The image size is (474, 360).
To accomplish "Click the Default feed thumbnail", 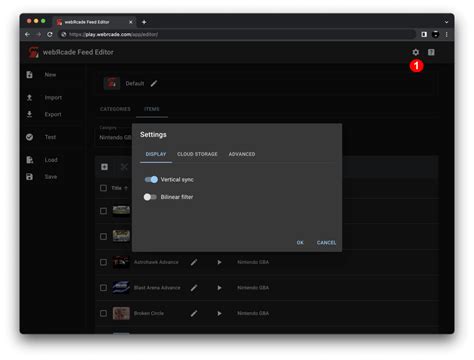I will click(112, 83).
